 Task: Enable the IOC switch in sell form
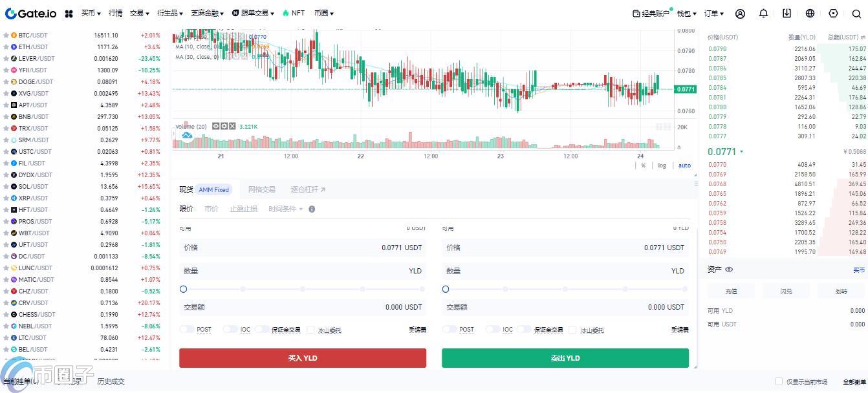point(492,330)
